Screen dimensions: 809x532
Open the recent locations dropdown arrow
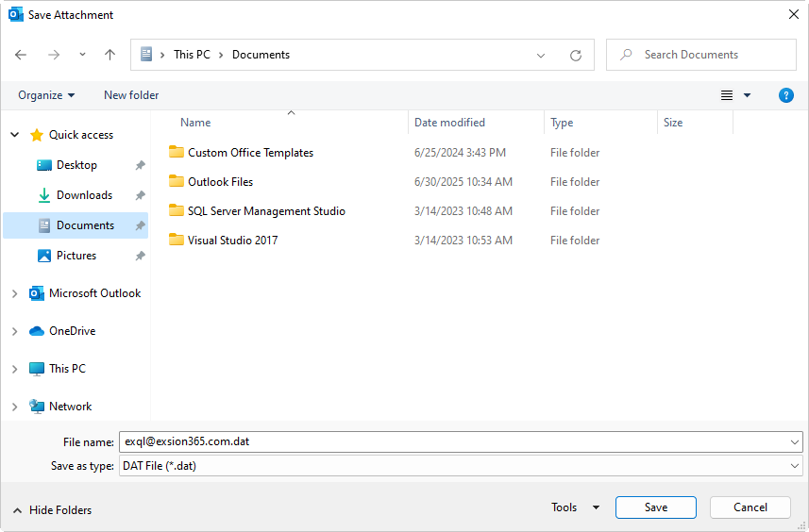point(82,54)
